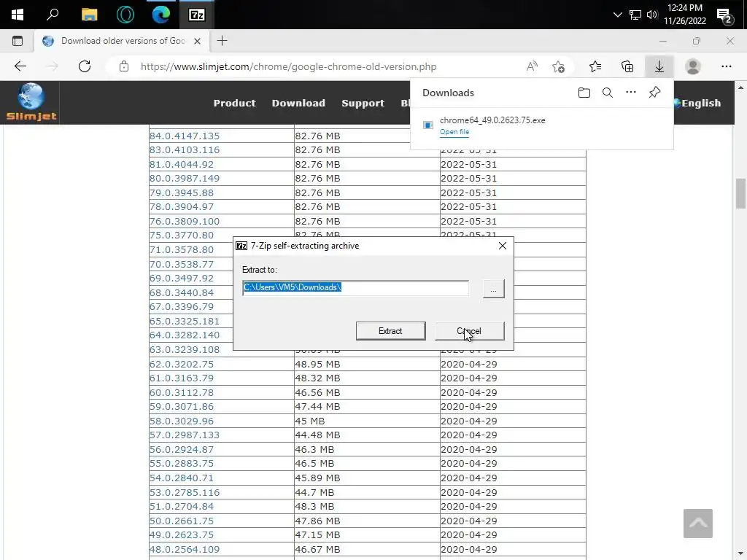Show hidden system tray icons
The width and height of the screenshot is (747, 560).
click(x=617, y=15)
